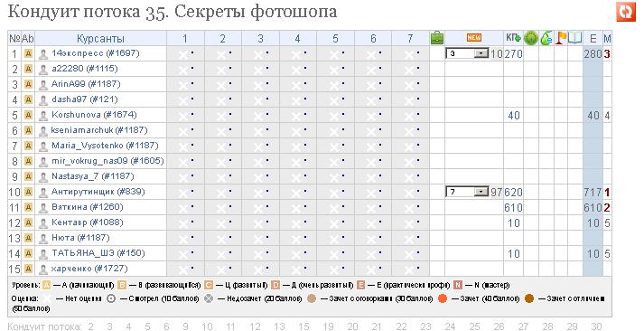Open the grade dropdown for Антирутинщик
Screen dimensions: 644x331
click(x=467, y=192)
